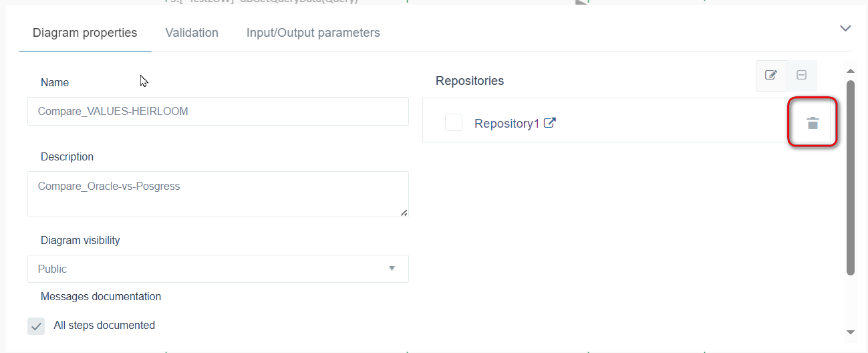Click the vertical scrollbar thumb
The image size is (868, 353).
pyautogui.click(x=851, y=177)
